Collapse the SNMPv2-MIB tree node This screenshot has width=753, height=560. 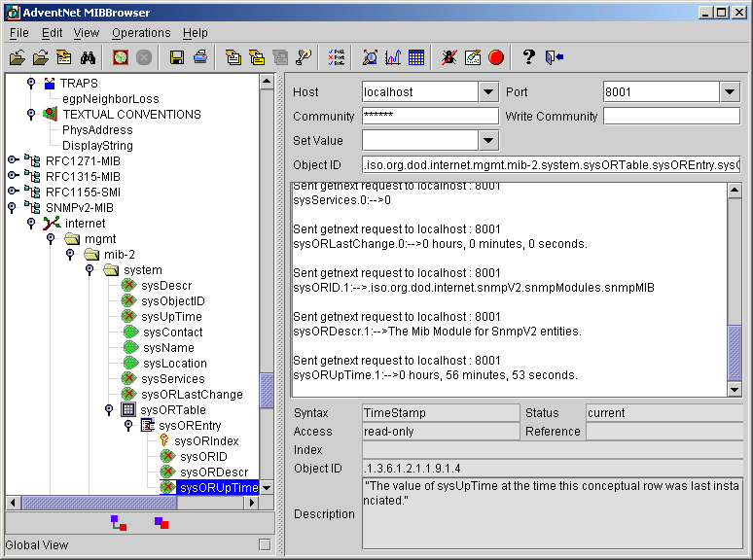(x=12, y=207)
